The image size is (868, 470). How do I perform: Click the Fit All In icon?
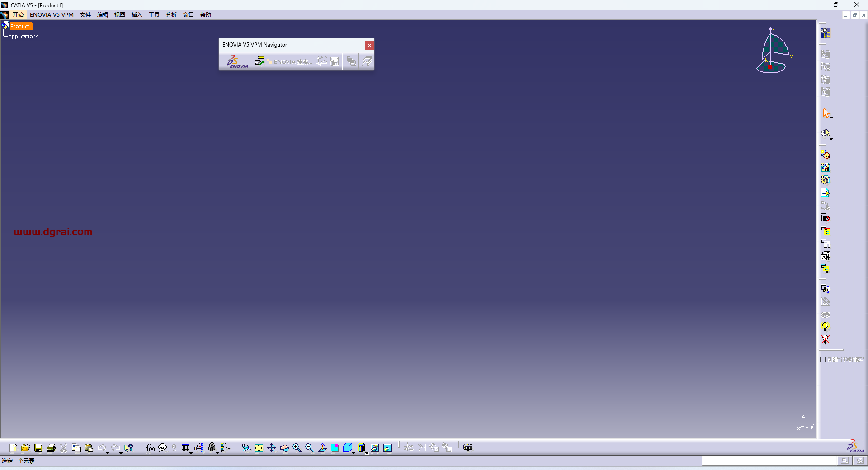click(259, 448)
